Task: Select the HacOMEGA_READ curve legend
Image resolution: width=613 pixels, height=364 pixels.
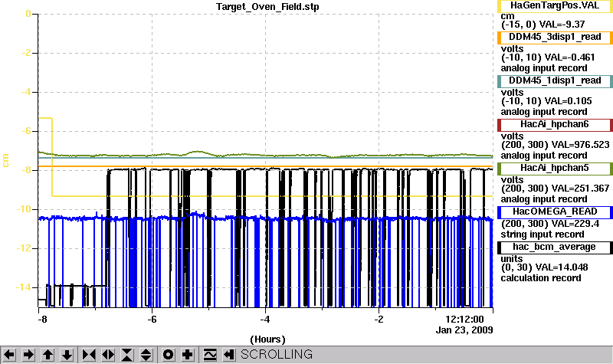Action: click(x=555, y=212)
